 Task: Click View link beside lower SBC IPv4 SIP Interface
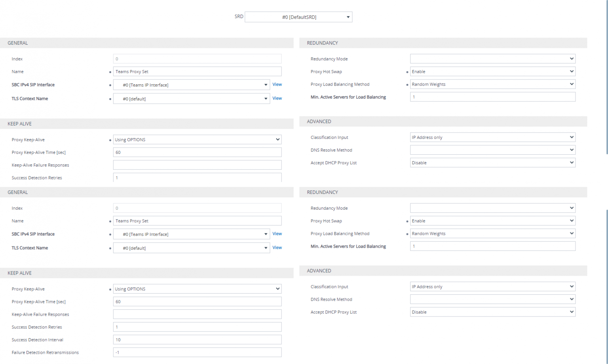point(277,234)
